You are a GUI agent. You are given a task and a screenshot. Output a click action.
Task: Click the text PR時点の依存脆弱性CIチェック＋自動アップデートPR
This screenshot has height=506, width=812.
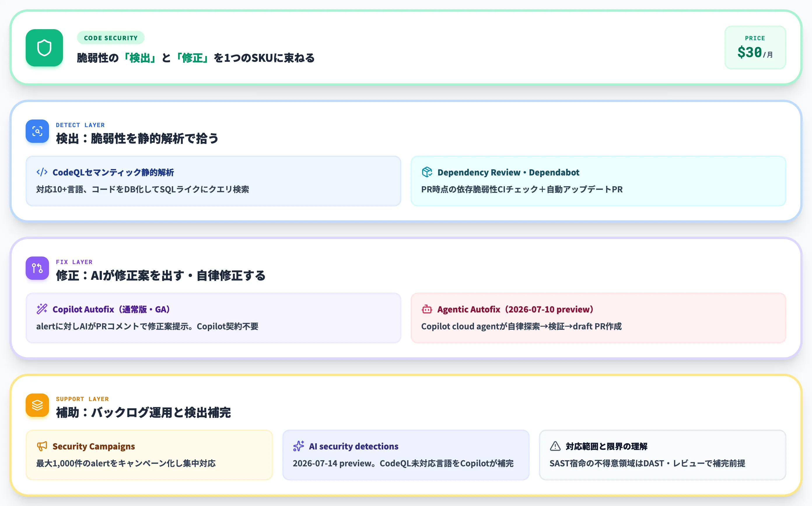tap(522, 189)
